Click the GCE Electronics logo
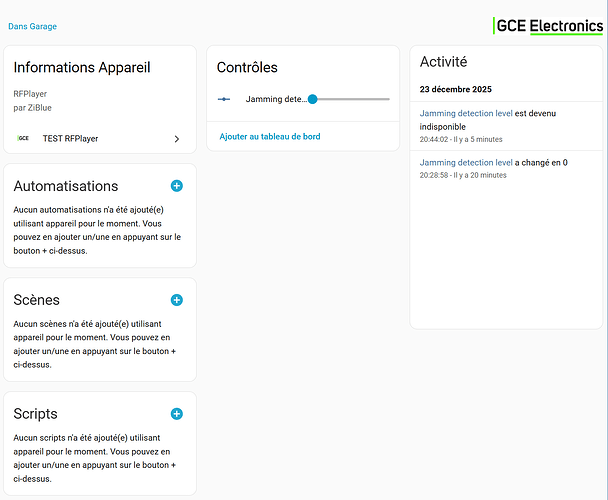Viewport: 608px width, 500px height. [x=548, y=25]
